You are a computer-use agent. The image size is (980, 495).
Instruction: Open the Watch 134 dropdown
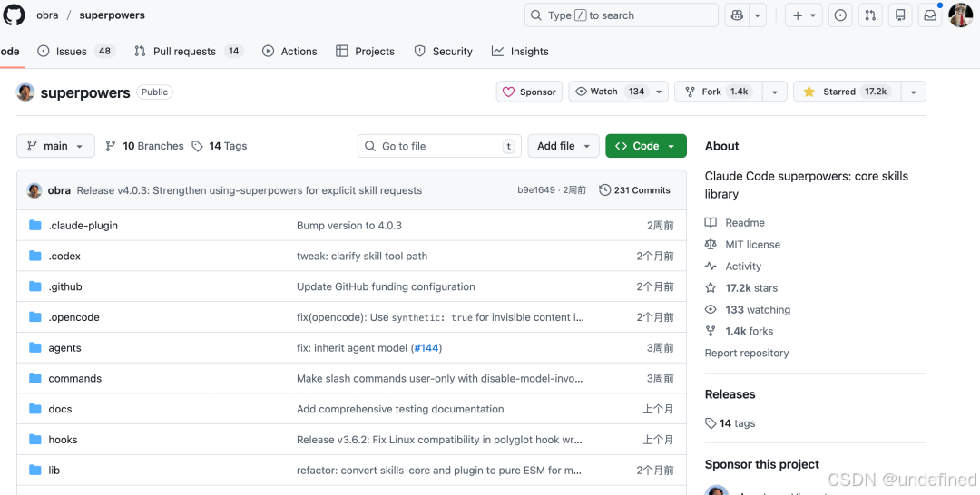coord(618,92)
